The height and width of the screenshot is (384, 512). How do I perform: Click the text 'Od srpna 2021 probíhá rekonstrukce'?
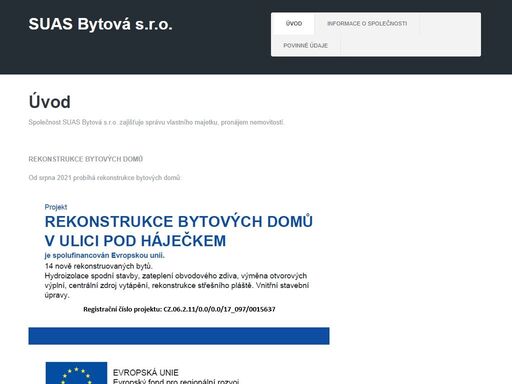tap(104, 178)
